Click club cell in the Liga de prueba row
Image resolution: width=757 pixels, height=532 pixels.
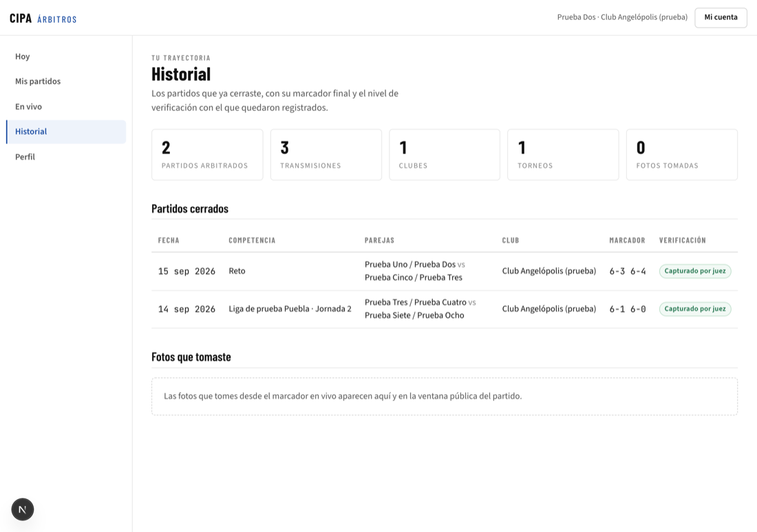(x=549, y=308)
